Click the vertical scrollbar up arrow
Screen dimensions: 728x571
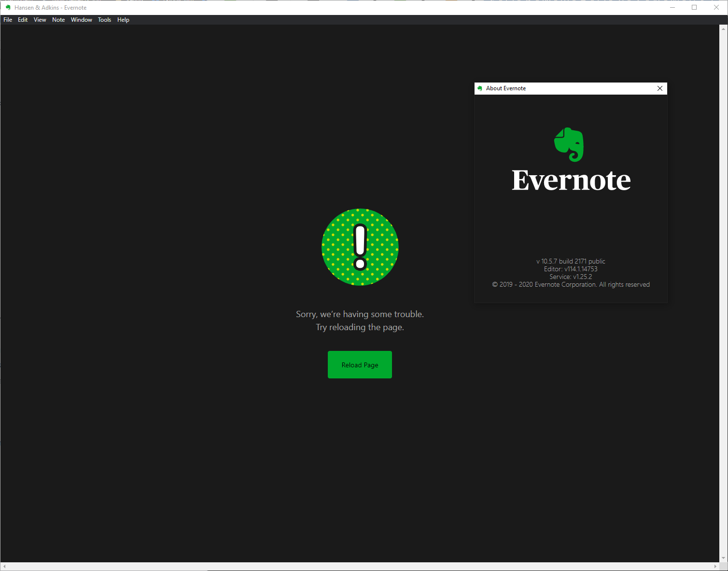pyautogui.click(x=723, y=28)
